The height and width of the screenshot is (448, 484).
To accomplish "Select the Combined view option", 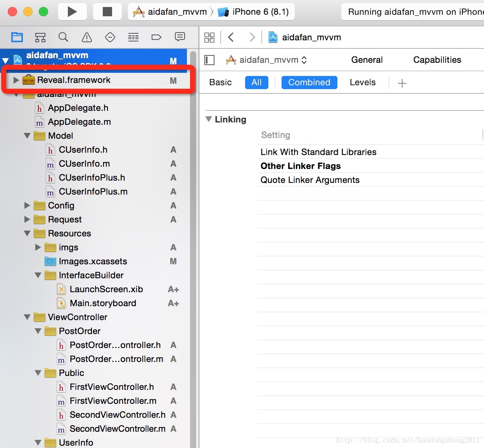I will [x=309, y=83].
